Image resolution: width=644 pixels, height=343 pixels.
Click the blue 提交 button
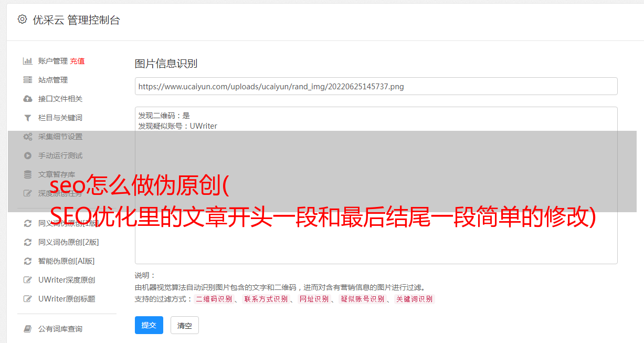149,325
